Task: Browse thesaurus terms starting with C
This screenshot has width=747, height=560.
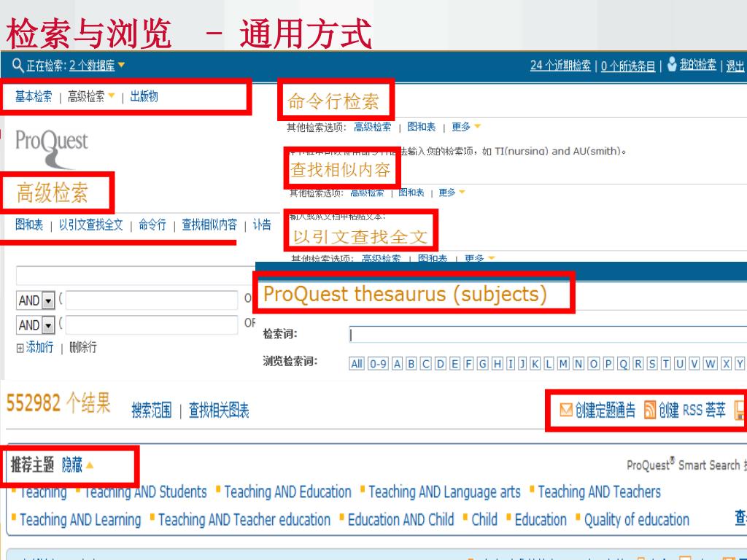Action: [x=426, y=364]
